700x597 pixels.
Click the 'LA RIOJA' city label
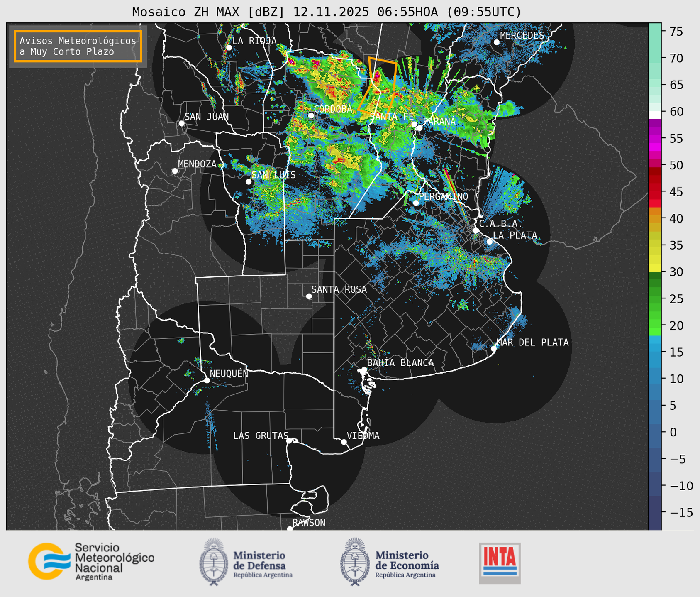[254, 41]
